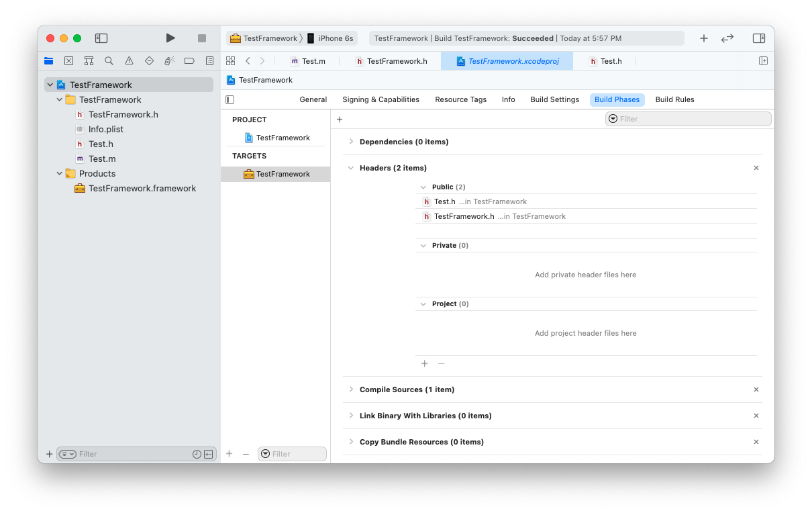
Task: Open the Test navigator diamond icon
Action: (149, 60)
